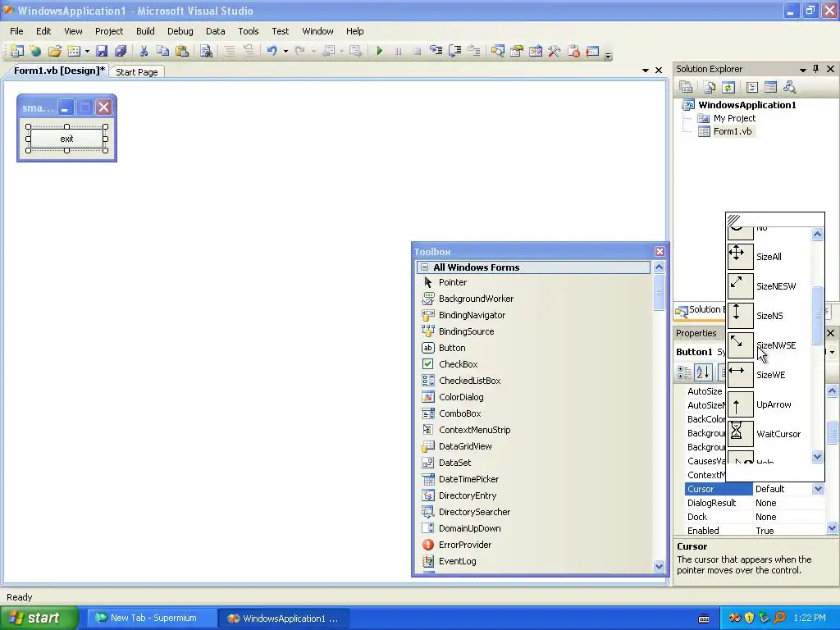840x630 pixels.
Task: Select the UpArrow cursor option
Action: [769, 404]
